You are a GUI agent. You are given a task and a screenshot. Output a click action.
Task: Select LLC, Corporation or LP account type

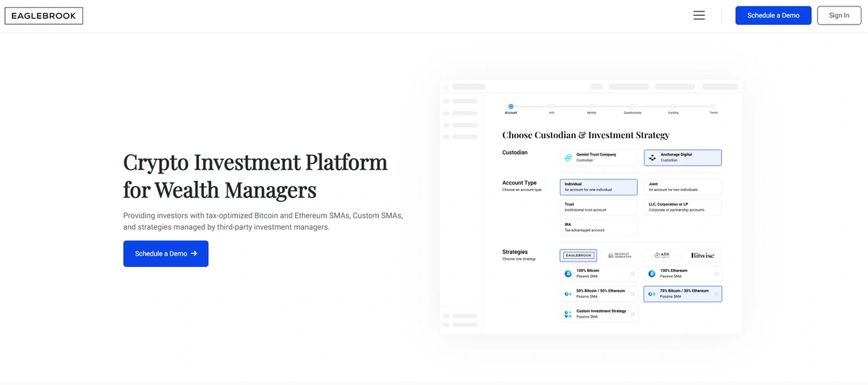point(683,207)
